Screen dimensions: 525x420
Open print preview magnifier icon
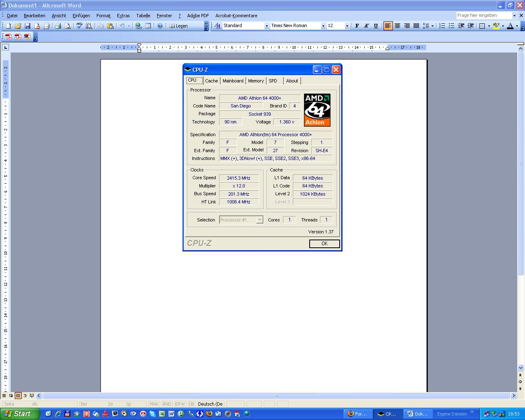pyautogui.click(x=68, y=26)
